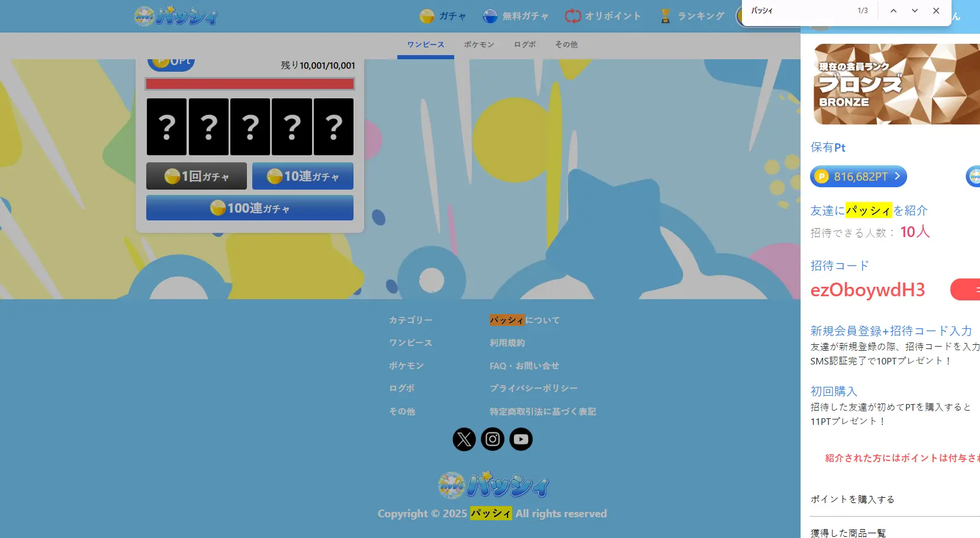Click the ブロンズ member rank banner

pyautogui.click(x=897, y=84)
